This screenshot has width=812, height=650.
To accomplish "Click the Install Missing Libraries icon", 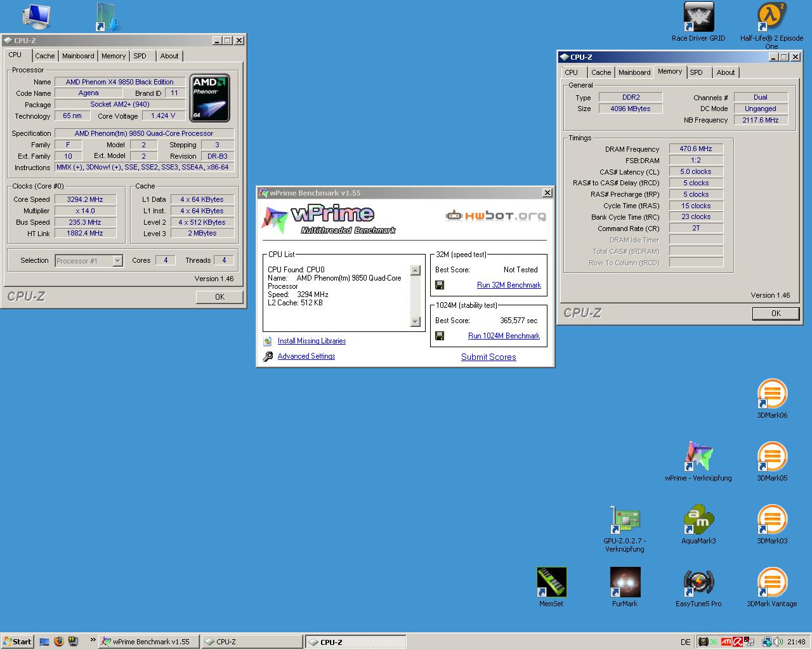I will 268,342.
